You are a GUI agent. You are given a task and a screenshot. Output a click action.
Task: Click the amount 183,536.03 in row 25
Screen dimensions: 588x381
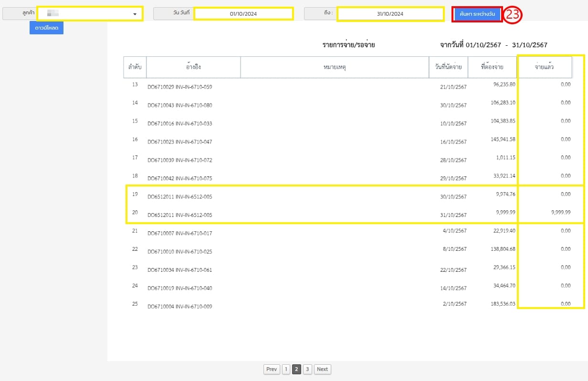pyautogui.click(x=498, y=304)
